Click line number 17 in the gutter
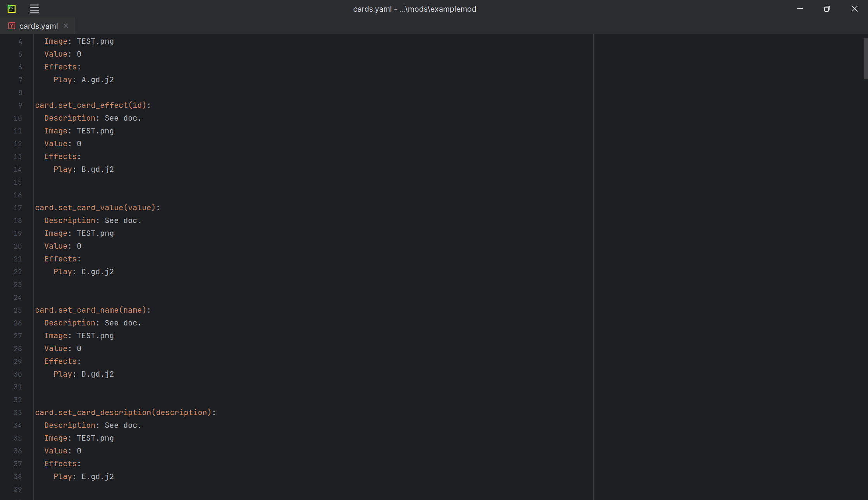This screenshot has width=868, height=500. click(x=17, y=208)
